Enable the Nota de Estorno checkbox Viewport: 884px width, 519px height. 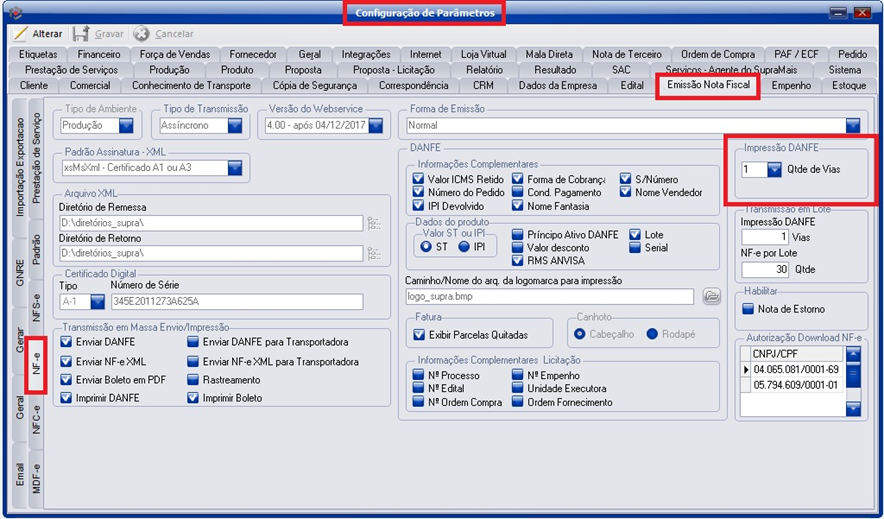tap(748, 309)
